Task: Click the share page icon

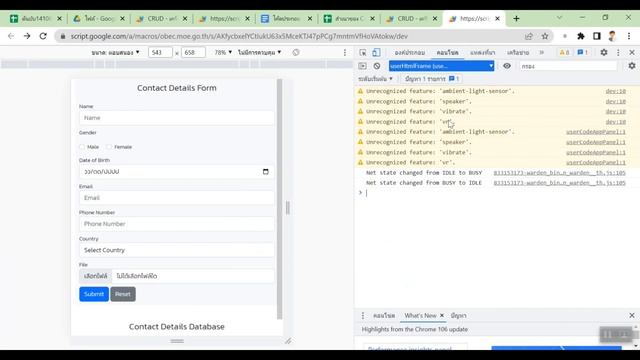Action: tap(529, 36)
